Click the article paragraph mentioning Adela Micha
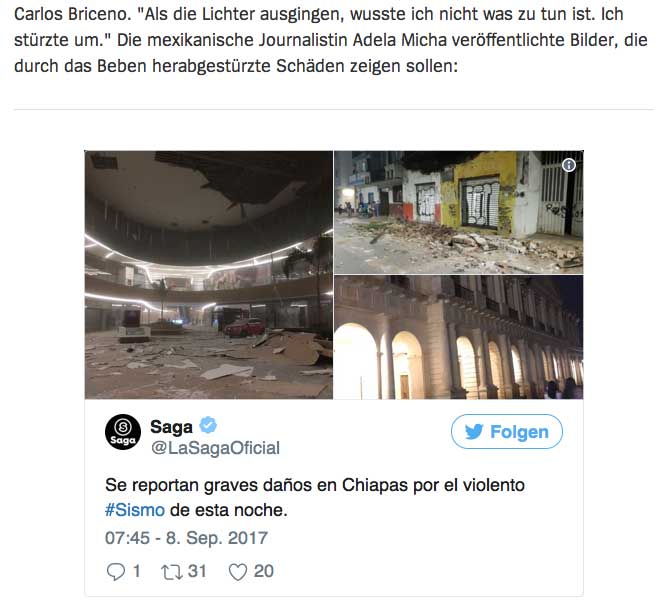 (x=331, y=40)
